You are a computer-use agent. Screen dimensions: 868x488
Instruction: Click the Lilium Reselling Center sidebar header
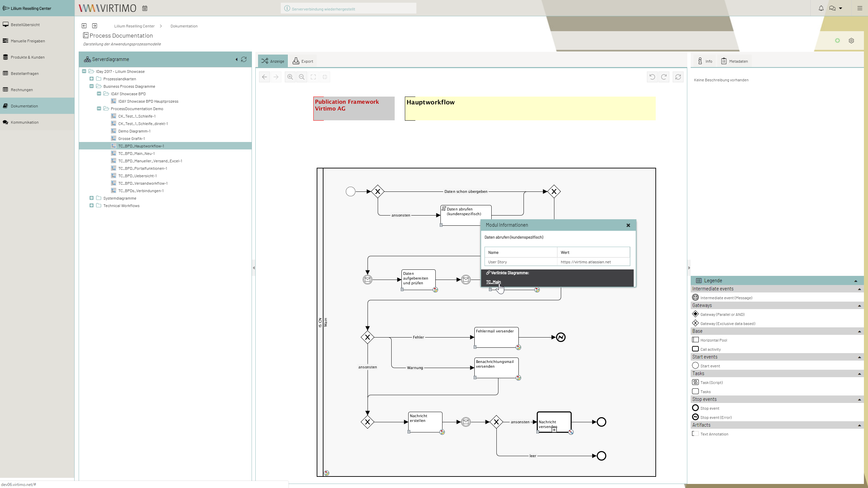(37, 8)
